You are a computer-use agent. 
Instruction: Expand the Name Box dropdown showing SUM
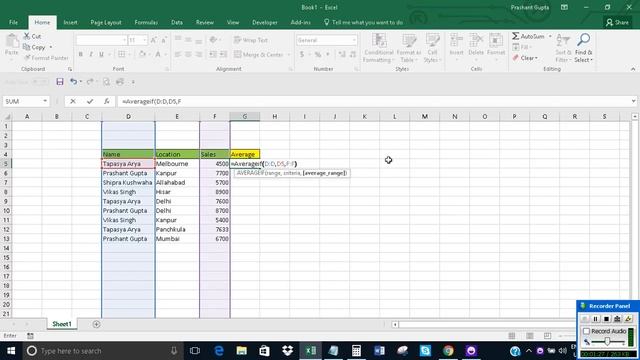[x=45, y=101]
